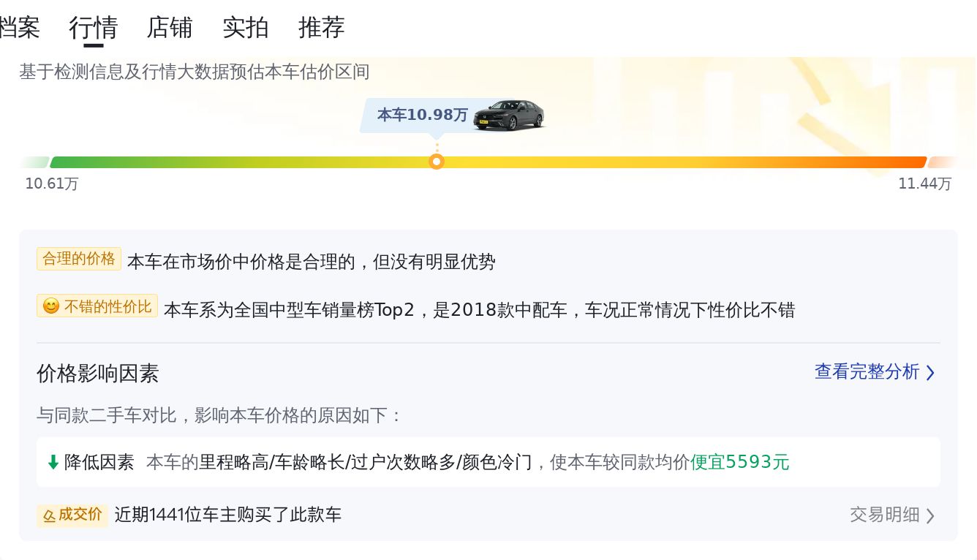Click the green down-arrow icon

click(x=53, y=462)
